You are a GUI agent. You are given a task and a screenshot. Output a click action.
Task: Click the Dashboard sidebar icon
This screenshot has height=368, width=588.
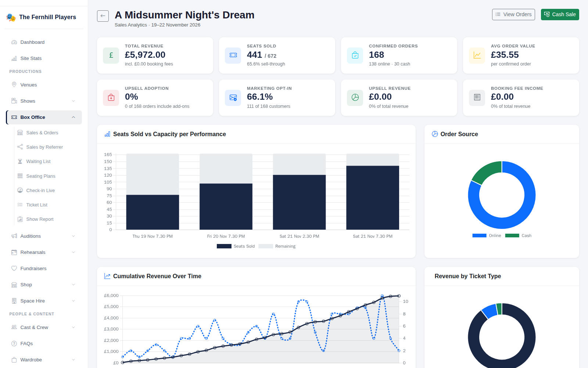click(x=14, y=42)
